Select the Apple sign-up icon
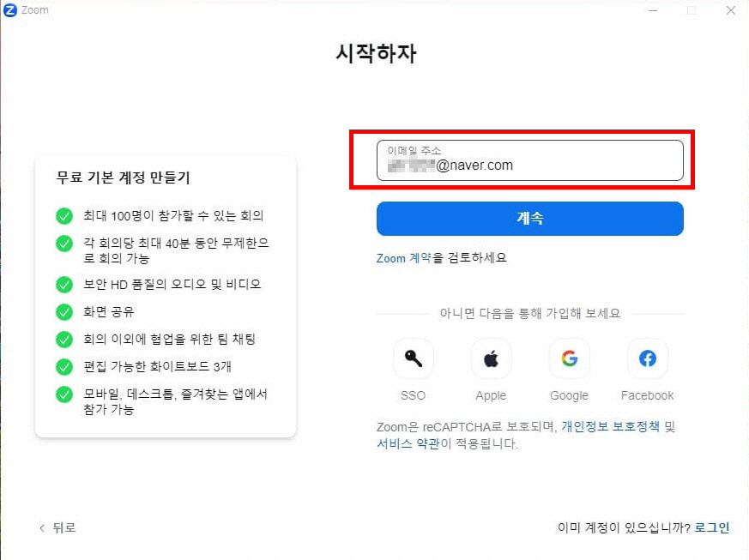749x560 pixels. pyautogui.click(x=491, y=358)
